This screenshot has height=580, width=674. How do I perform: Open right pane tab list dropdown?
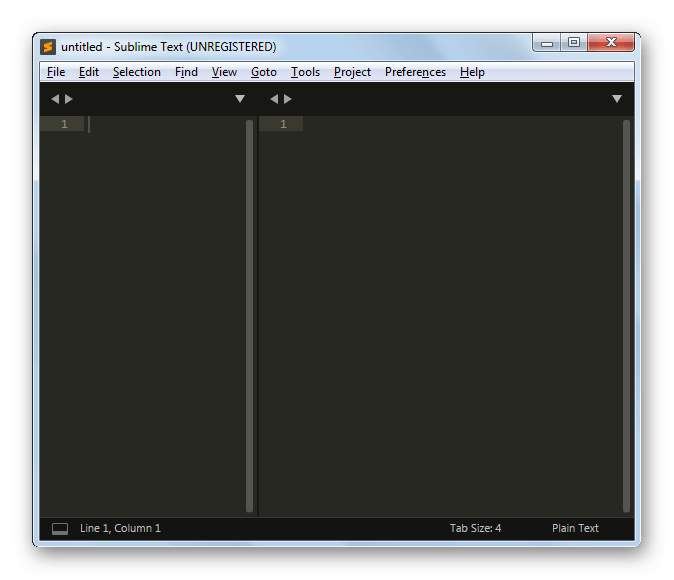(617, 99)
